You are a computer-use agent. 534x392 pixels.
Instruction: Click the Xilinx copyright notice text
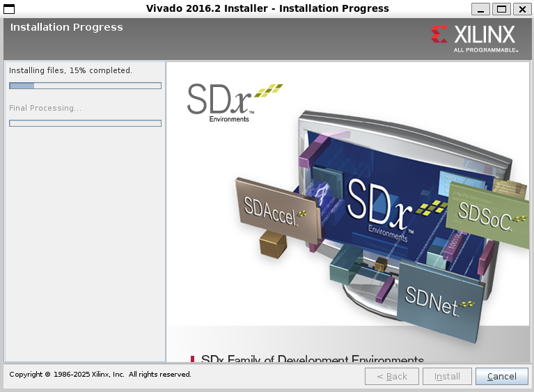click(x=100, y=375)
